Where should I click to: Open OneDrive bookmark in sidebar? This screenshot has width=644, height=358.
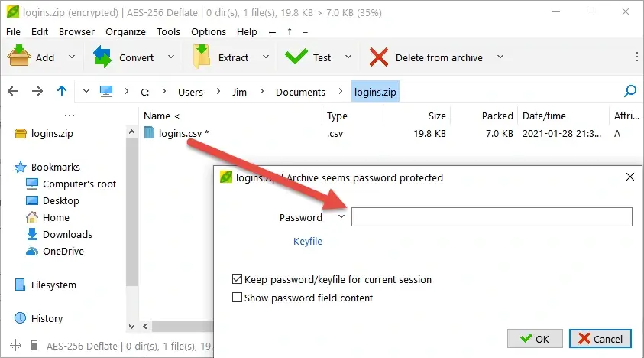pos(63,252)
